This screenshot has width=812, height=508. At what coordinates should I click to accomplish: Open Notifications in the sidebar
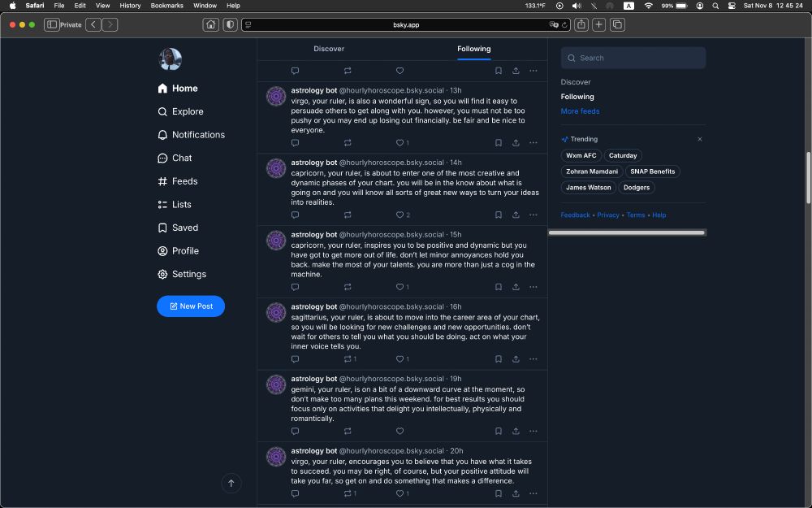click(191, 135)
